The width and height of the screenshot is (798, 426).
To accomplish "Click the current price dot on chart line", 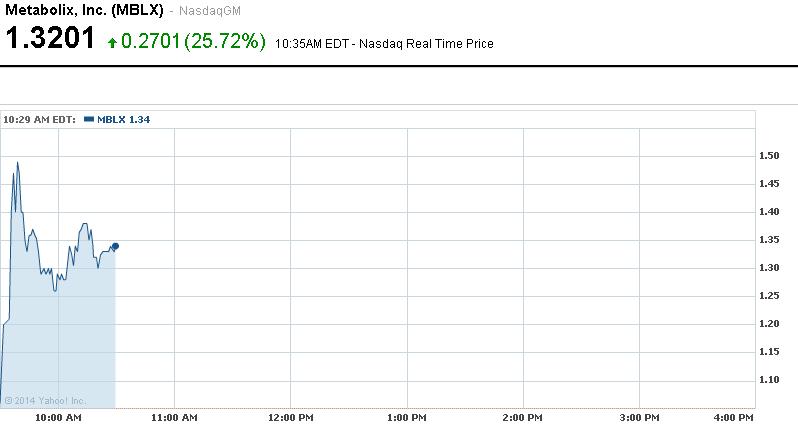I will (115, 246).
